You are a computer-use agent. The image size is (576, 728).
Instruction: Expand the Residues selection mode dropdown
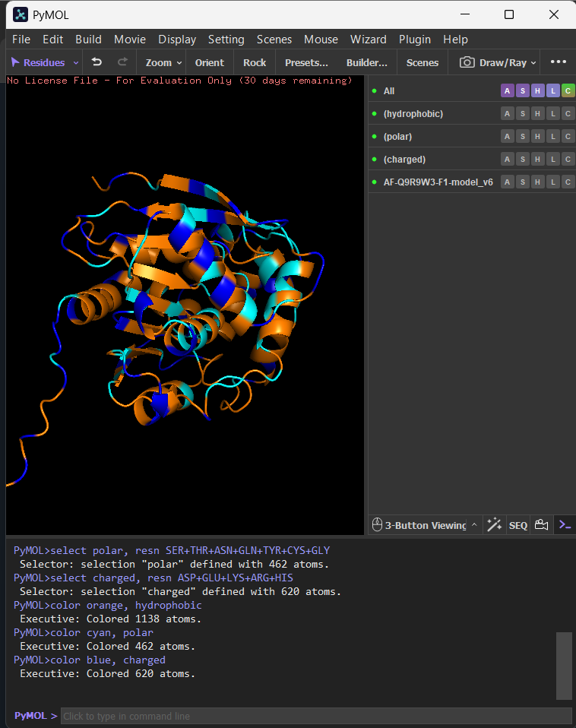click(76, 62)
